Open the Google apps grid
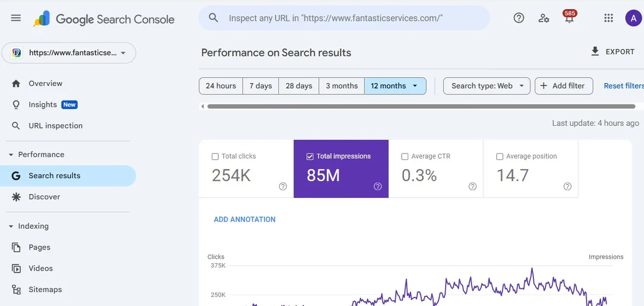 tap(609, 18)
